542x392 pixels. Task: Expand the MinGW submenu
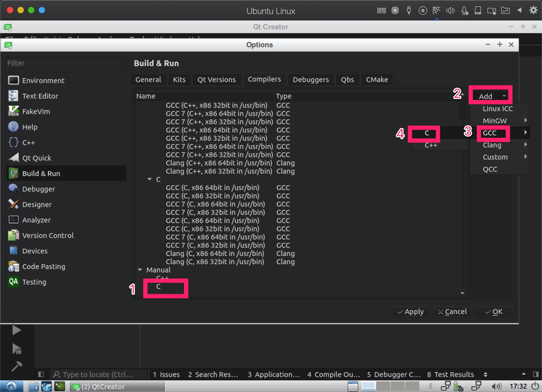coord(500,121)
